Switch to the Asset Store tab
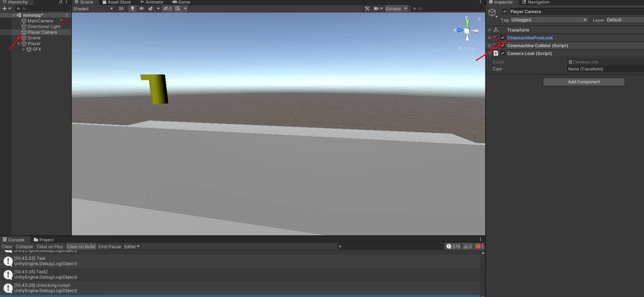Viewport: 644px width, 297px height. point(116,2)
